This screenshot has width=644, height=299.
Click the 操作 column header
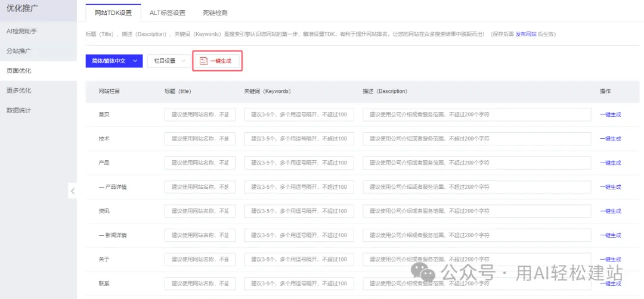pyautogui.click(x=605, y=92)
